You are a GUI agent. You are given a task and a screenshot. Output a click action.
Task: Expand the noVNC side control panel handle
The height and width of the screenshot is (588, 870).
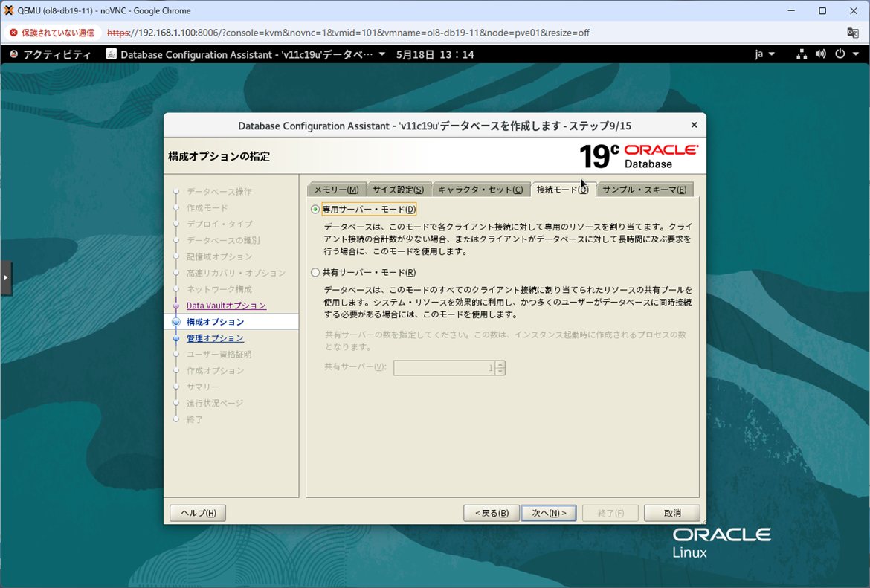pyautogui.click(x=5, y=277)
